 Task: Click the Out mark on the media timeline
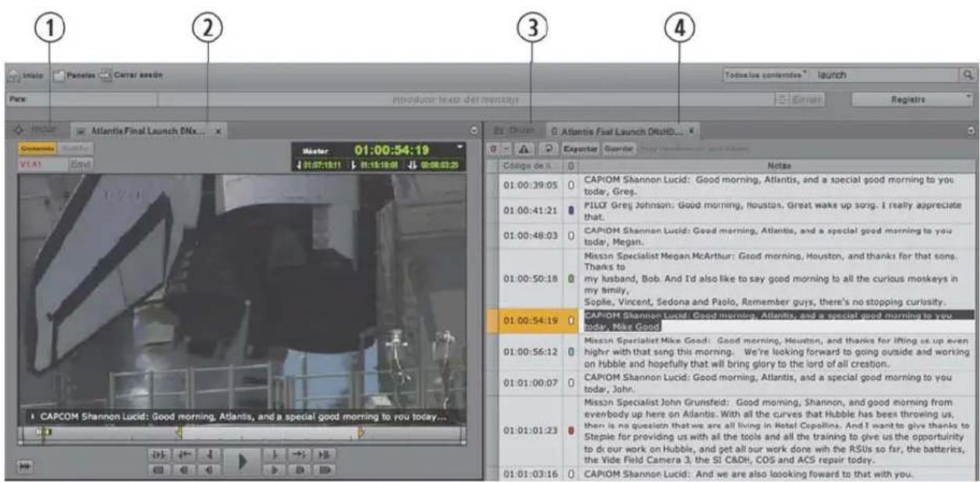point(361,431)
